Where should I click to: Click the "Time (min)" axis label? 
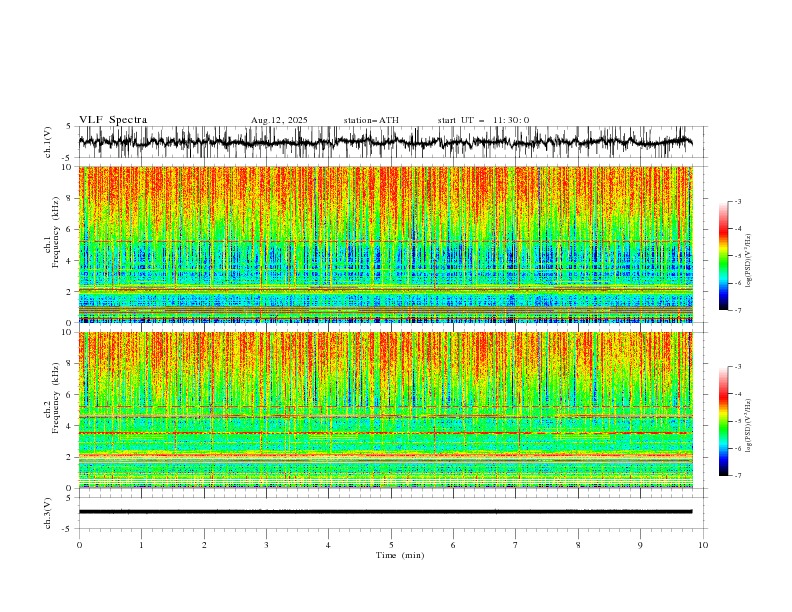(400, 555)
